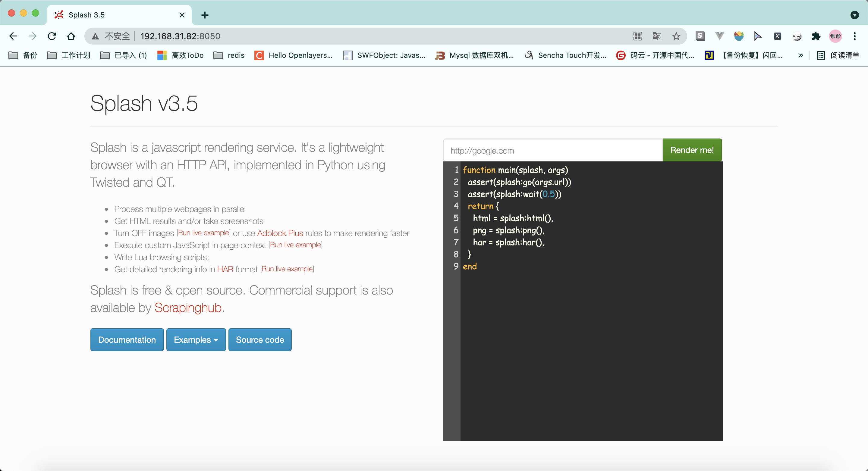Click the URL input field with http://google.com placeholder
Screen dimensions: 868x471
pyautogui.click(x=553, y=150)
